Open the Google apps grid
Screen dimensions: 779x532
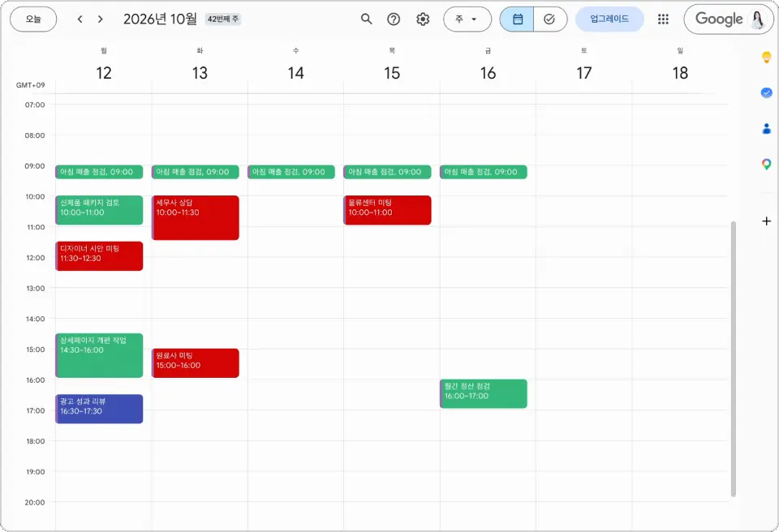[663, 19]
